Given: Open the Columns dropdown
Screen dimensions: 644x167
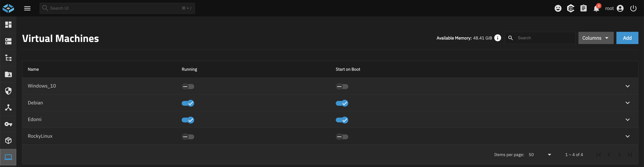Looking at the screenshot, I should (x=596, y=38).
